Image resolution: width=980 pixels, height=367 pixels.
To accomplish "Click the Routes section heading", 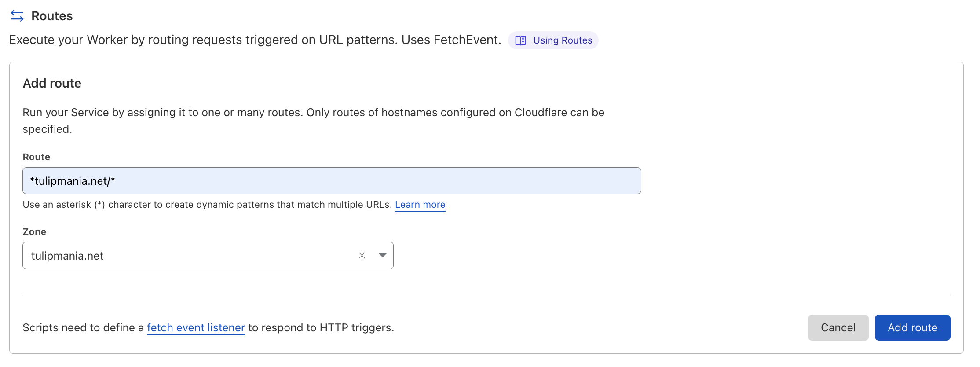I will point(52,16).
